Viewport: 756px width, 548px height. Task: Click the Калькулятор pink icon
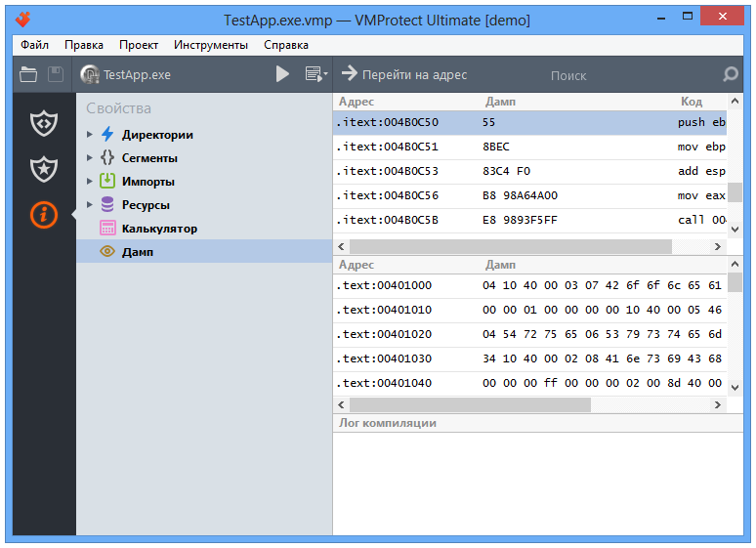pyautogui.click(x=107, y=228)
